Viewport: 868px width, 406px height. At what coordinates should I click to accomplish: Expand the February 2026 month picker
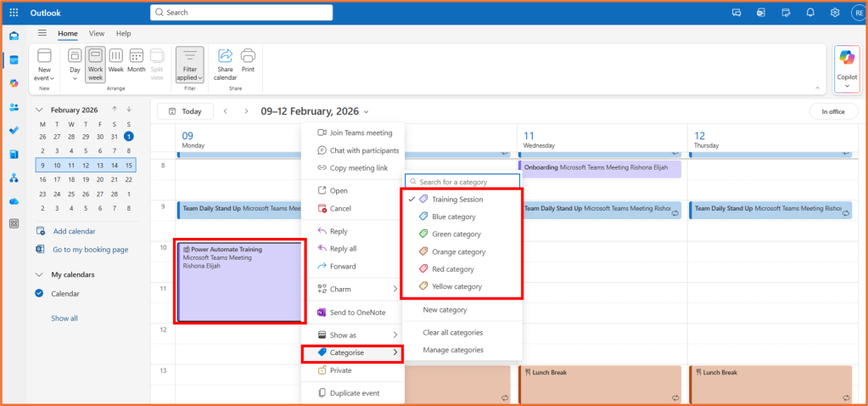(74, 110)
